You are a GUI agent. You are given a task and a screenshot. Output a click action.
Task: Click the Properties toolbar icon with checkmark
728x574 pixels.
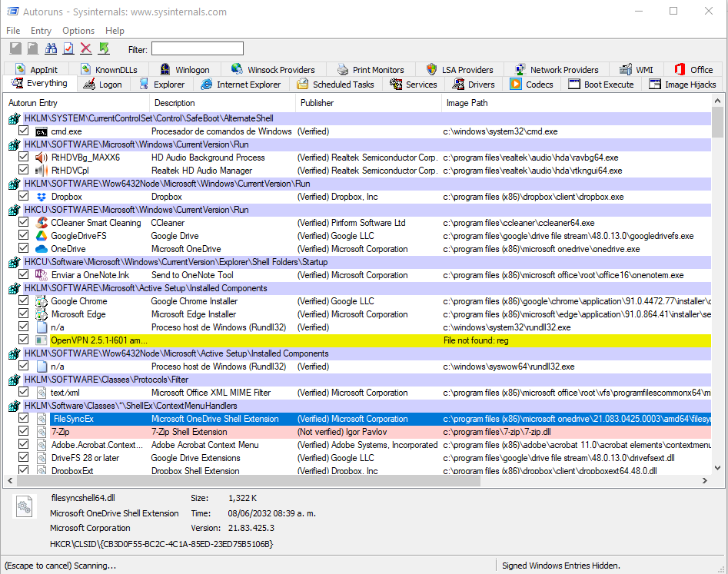click(x=68, y=49)
